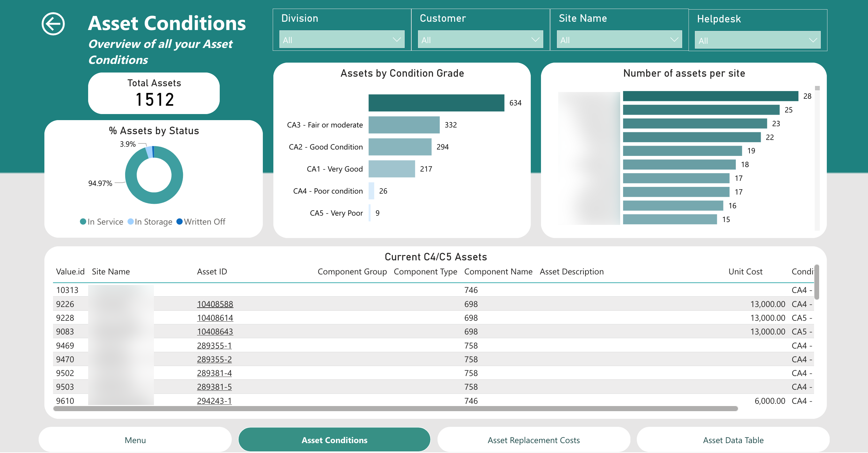Select the CA5 - Very Poor bar
The image size is (868, 453).
pos(370,213)
